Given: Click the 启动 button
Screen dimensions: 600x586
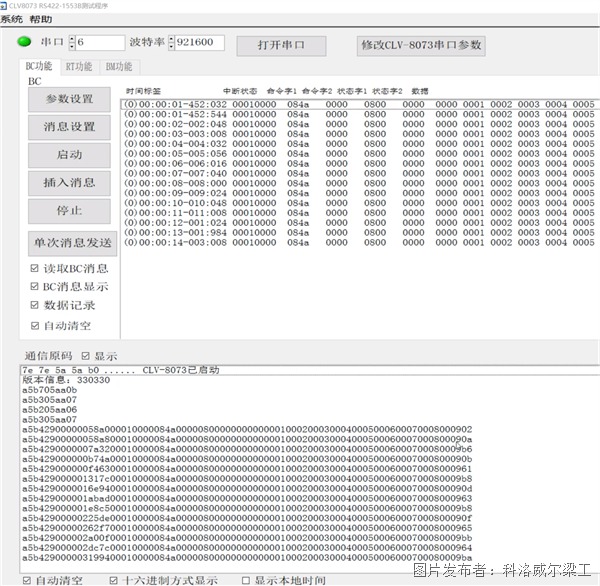Looking at the screenshot, I should coord(69,155).
